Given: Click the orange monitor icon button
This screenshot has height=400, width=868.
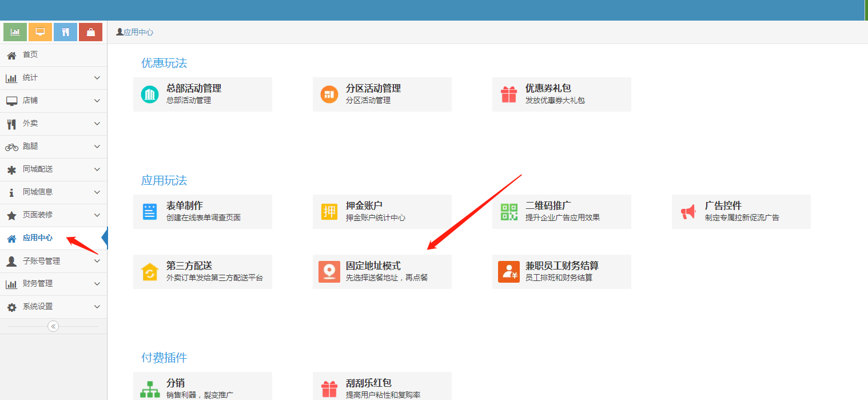Looking at the screenshot, I should click(40, 32).
